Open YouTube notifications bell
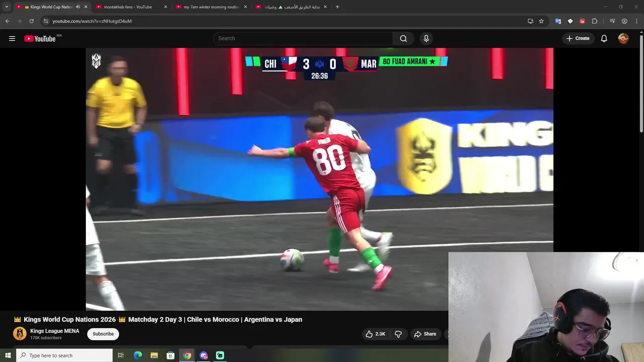 coord(604,39)
